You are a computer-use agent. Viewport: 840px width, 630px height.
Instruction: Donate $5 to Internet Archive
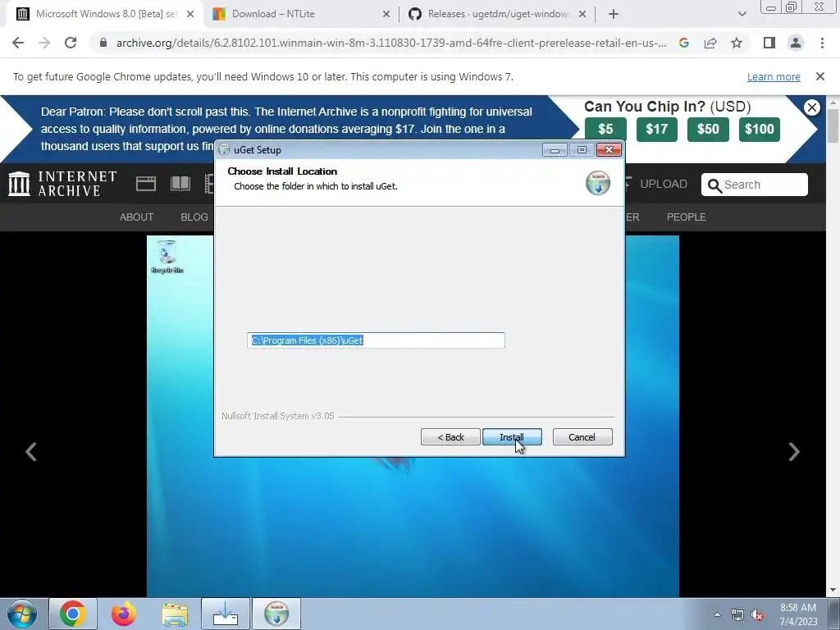click(605, 129)
